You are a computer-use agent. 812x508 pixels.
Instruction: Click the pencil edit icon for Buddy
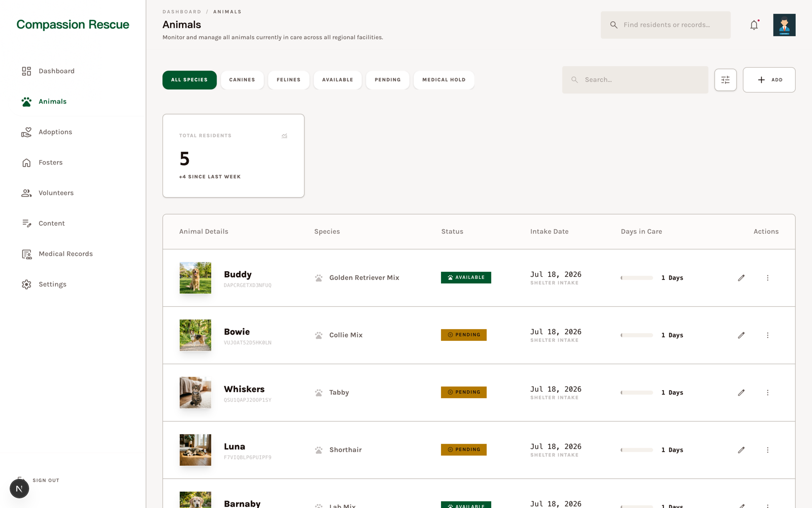(x=741, y=278)
